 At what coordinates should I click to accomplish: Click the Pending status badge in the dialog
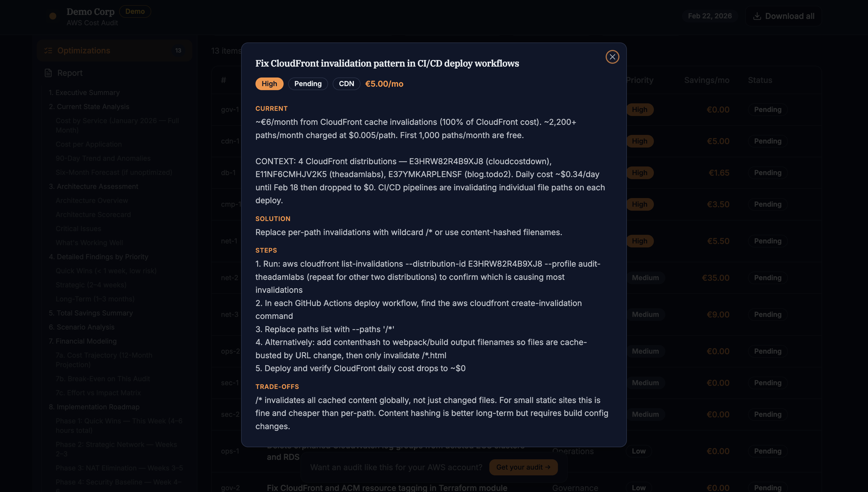308,84
